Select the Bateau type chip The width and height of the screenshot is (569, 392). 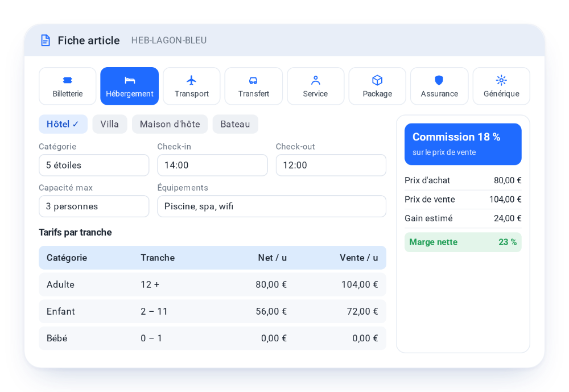coord(235,124)
